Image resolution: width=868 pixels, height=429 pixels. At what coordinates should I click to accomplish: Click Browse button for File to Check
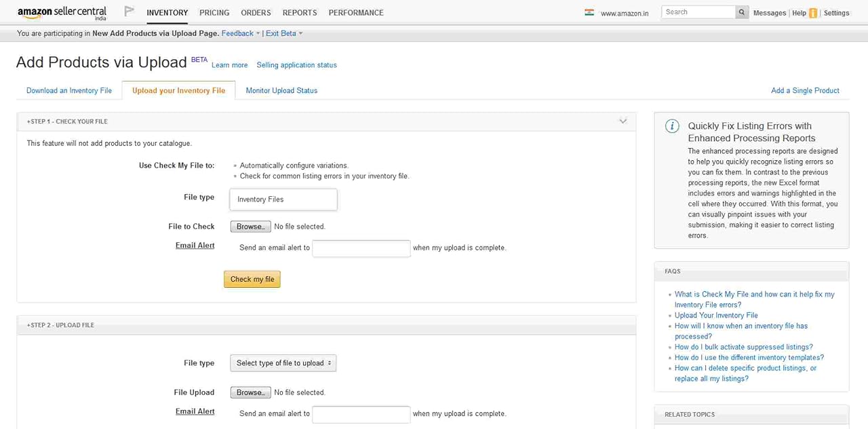[x=250, y=227]
